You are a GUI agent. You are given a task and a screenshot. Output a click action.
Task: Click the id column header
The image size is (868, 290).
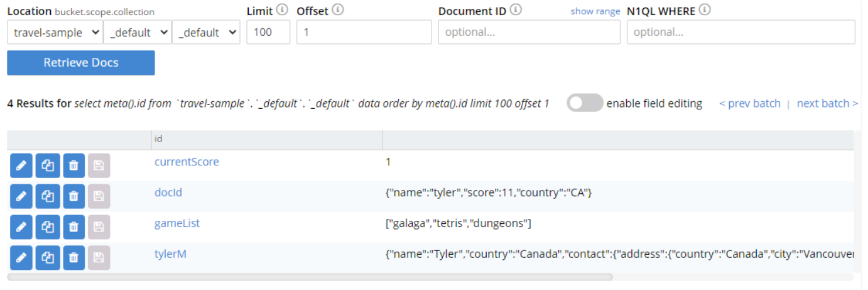[x=267, y=140]
